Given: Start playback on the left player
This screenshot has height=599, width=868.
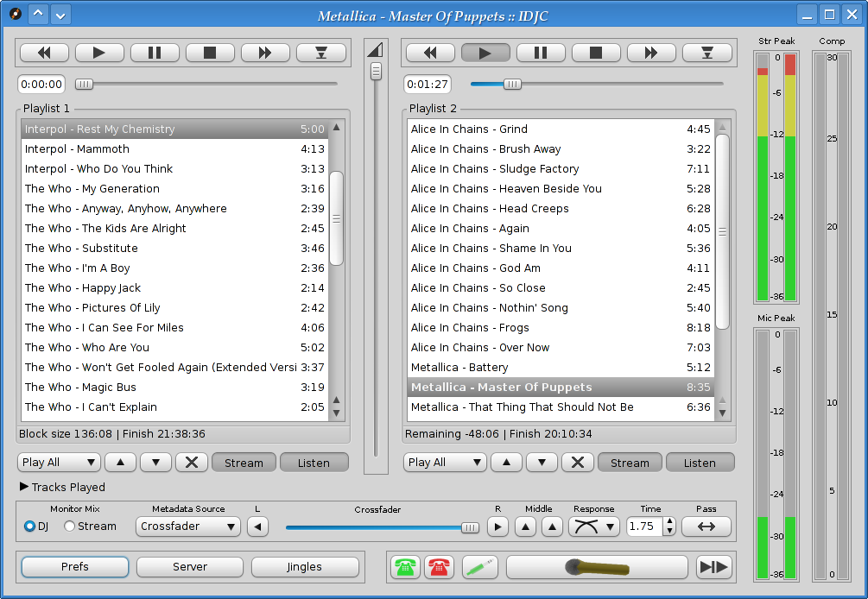Looking at the screenshot, I should (99, 53).
